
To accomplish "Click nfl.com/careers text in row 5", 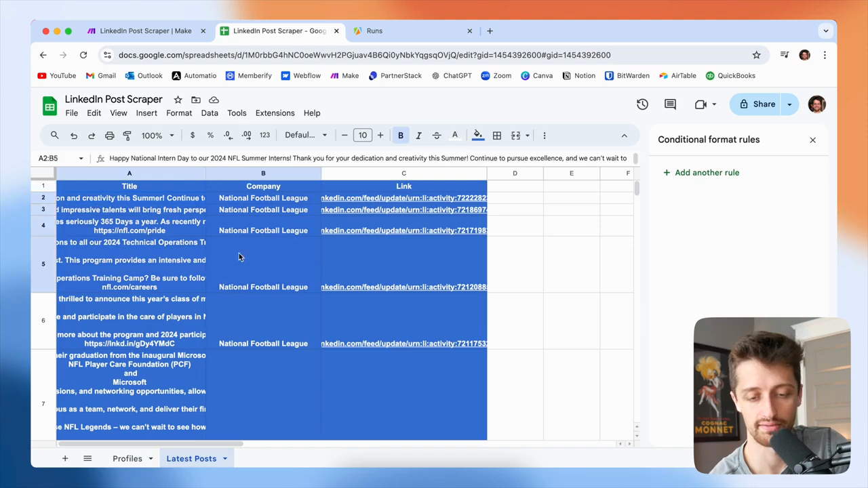I will tap(130, 287).
